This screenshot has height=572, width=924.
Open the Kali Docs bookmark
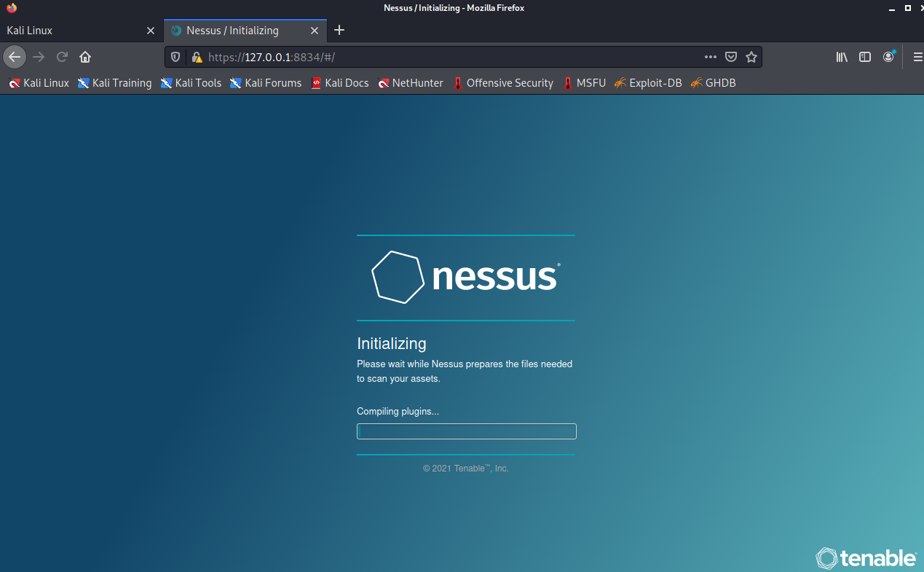click(x=339, y=83)
